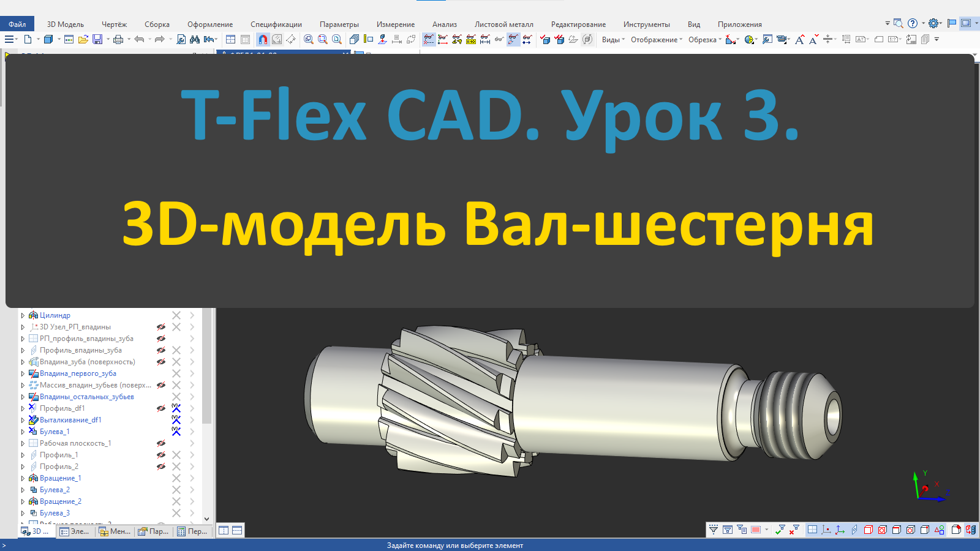Click the New document icon
The width and height of the screenshot is (980, 551).
pos(28,39)
